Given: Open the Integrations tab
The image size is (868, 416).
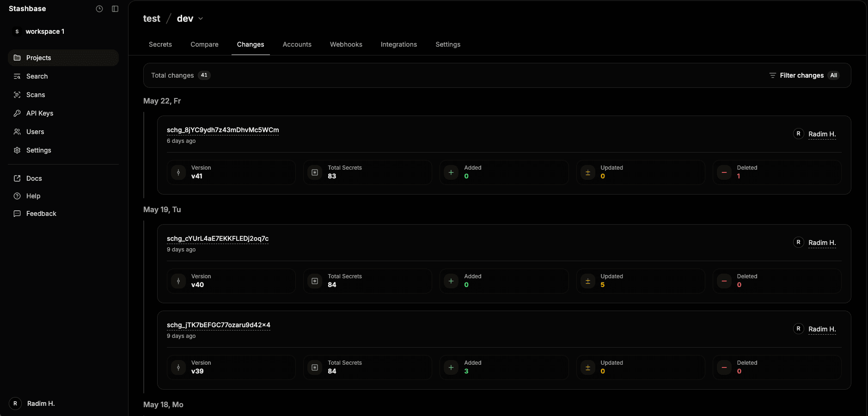Looking at the screenshot, I should (399, 44).
